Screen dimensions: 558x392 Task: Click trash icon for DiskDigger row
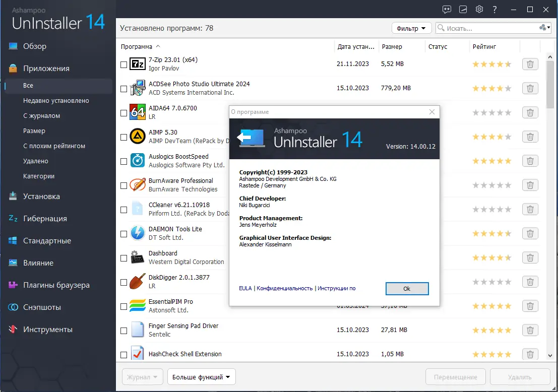530,282
